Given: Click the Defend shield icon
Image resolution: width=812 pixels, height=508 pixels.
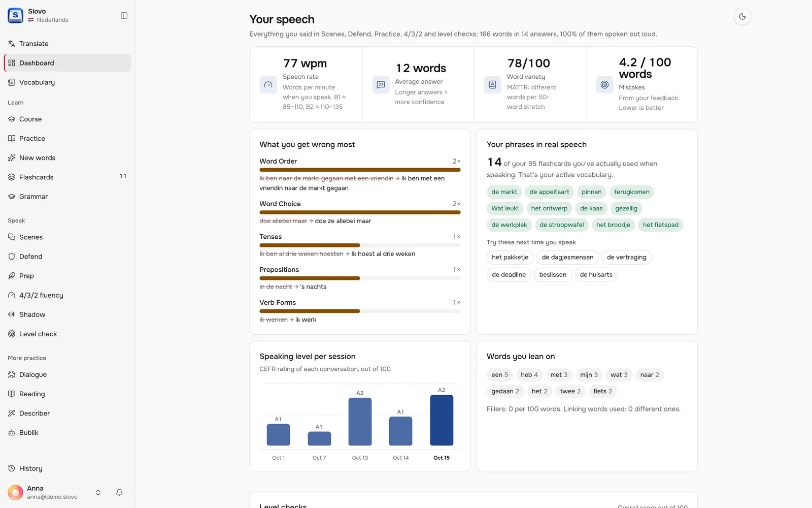Looking at the screenshot, I should tap(12, 257).
